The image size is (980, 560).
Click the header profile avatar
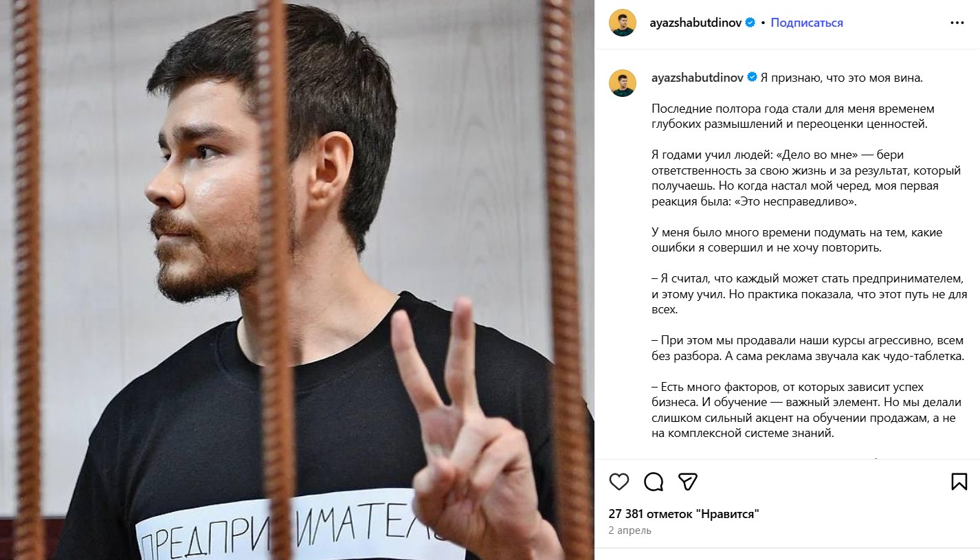[623, 23]
